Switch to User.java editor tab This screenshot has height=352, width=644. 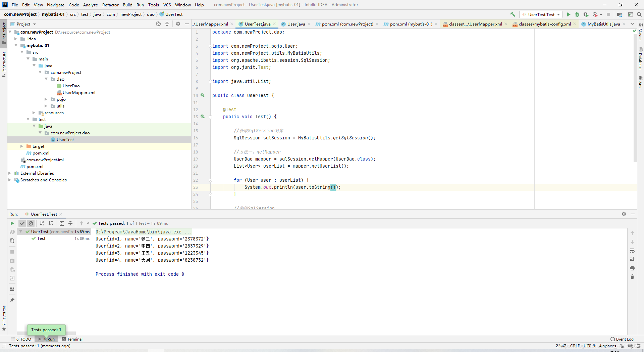click(296, 24)
